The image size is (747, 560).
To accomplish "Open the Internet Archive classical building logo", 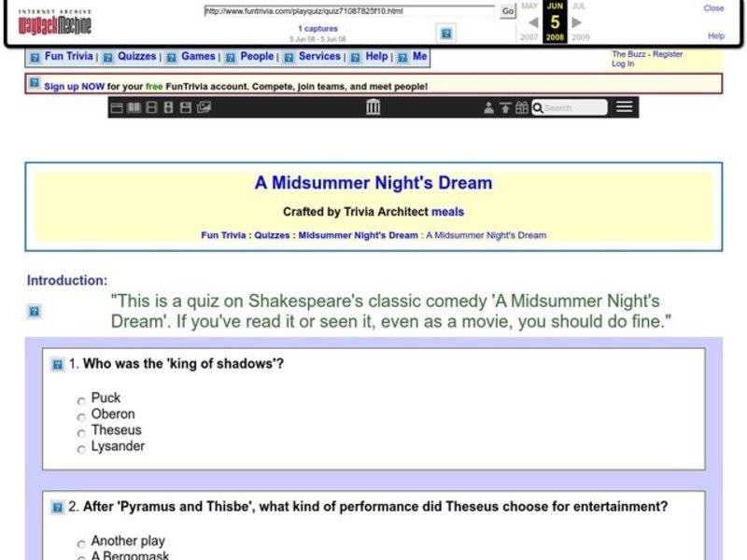I will pyautogui.click(x=372, y=106).
